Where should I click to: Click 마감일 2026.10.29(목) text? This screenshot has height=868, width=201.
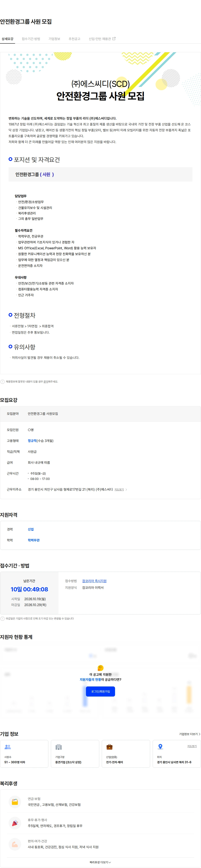click(x=29, y=604)
